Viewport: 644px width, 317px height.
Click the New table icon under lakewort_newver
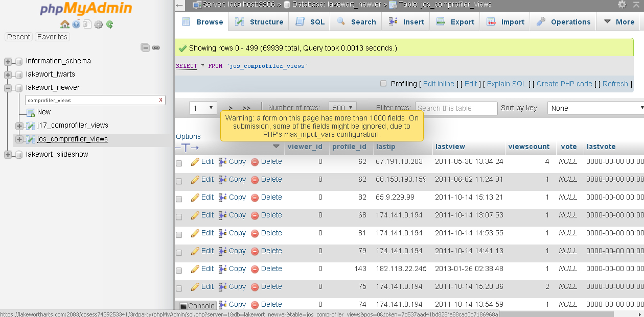(x=31, y=112)
